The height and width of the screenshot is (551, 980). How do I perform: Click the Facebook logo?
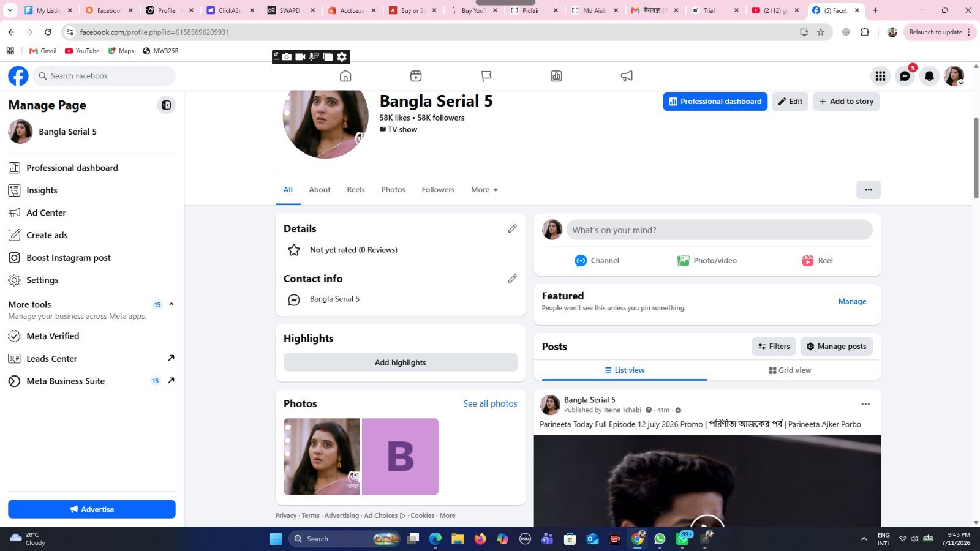click(18, 76)
